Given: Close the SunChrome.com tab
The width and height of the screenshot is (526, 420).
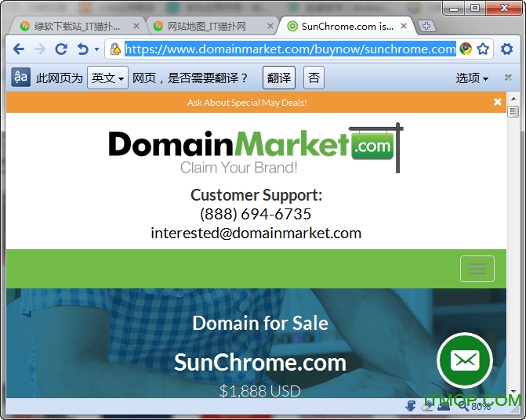Looking at the screenshot, I should [x=404, y=26].
